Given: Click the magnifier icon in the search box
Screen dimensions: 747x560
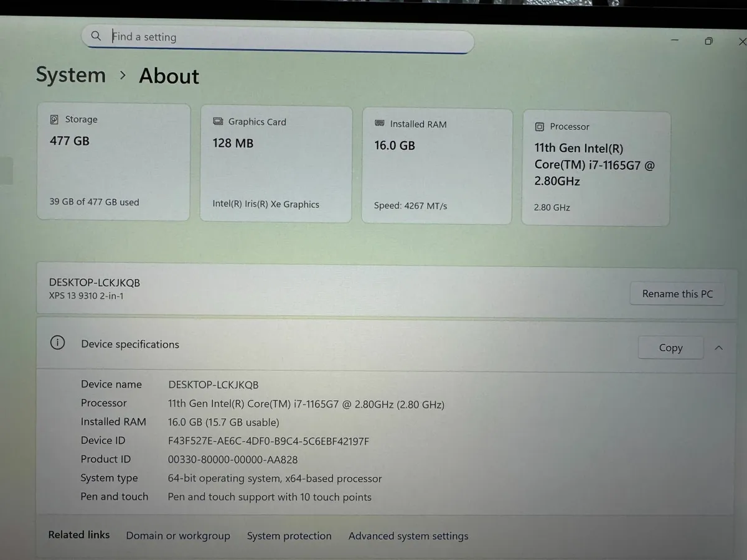Looking at the screenshot, I should coord(96,36).
